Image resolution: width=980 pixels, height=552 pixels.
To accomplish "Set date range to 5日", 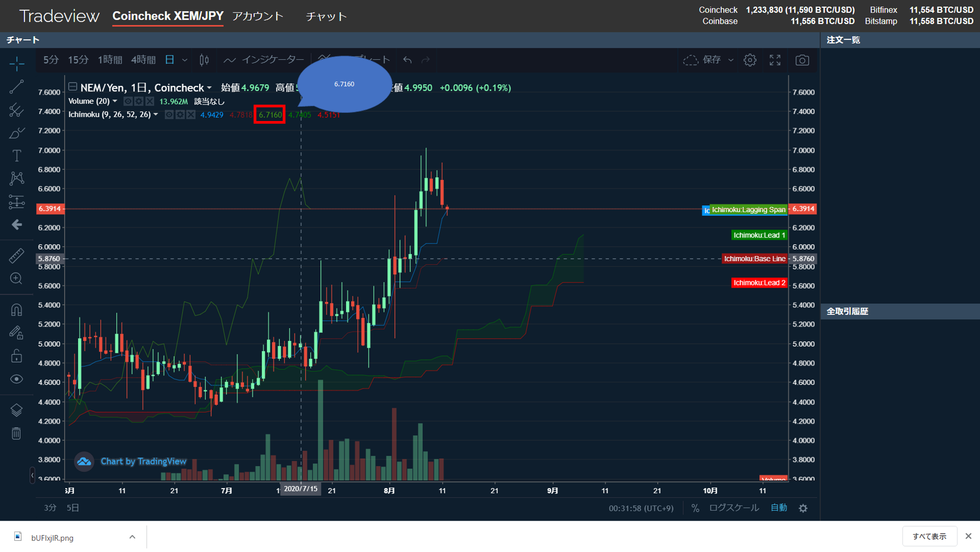I will tap(73, 508).
